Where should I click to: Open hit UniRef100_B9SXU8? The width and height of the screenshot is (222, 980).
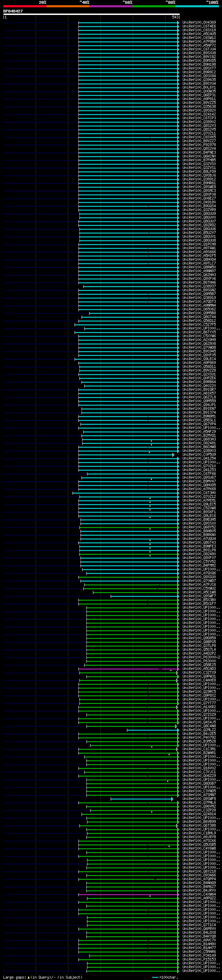(x=199, y=53)
